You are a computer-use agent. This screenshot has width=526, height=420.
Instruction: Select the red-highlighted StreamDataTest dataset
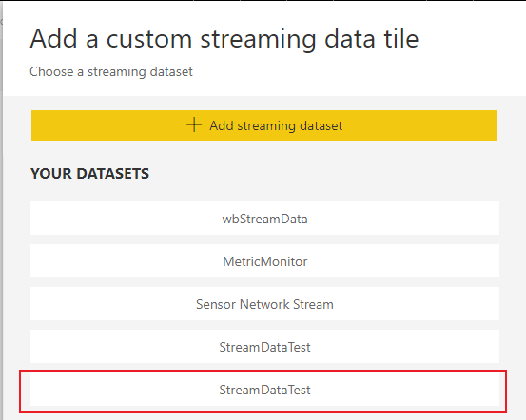point(264,390)
